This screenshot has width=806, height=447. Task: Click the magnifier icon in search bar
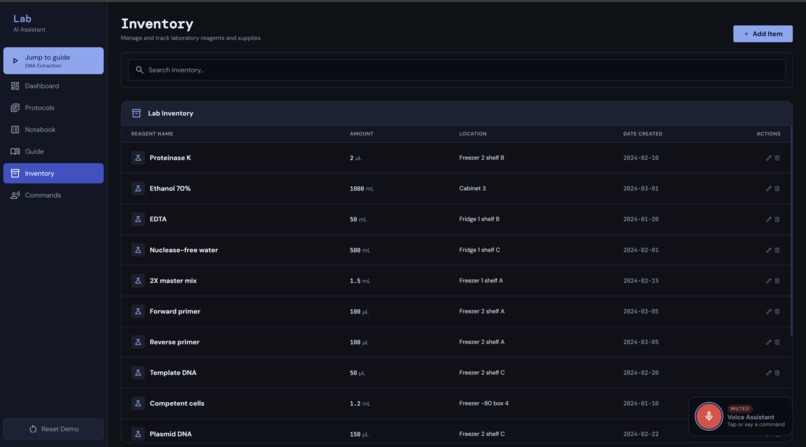(x=139, y=70)
